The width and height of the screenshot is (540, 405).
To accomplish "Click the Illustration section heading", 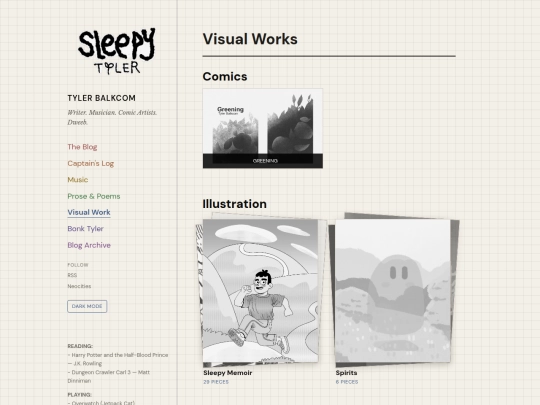I will [x=235, y=204].
